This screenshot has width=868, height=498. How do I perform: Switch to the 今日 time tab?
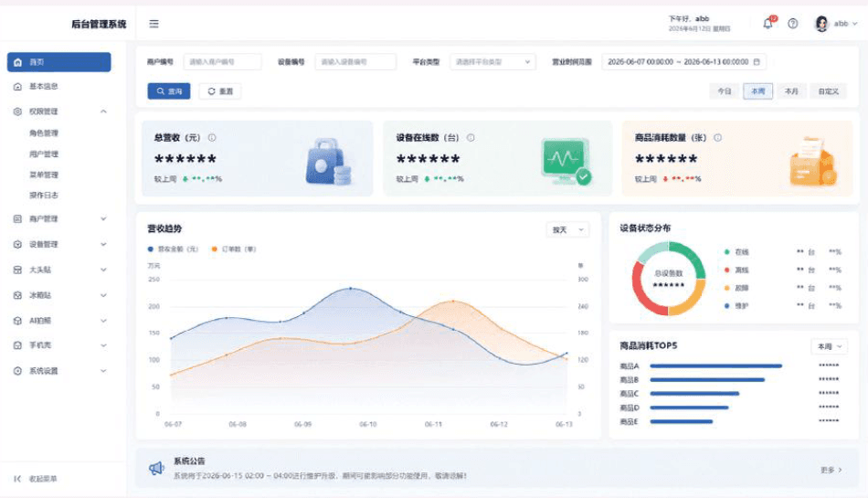tap(725, 91)
